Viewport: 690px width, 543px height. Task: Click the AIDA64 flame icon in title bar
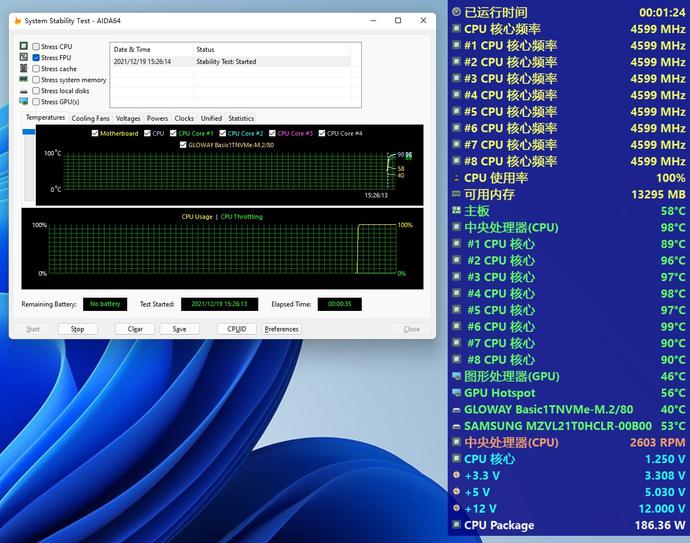(x=18, y=21)
